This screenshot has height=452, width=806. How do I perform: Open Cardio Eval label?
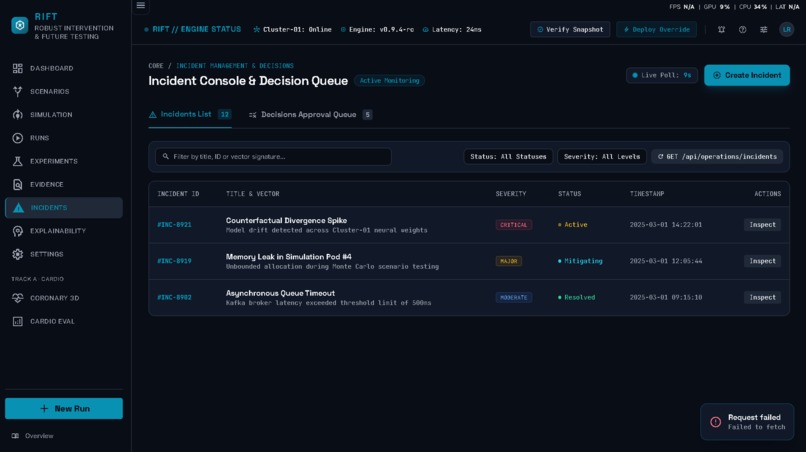click(x=52, y=321)
